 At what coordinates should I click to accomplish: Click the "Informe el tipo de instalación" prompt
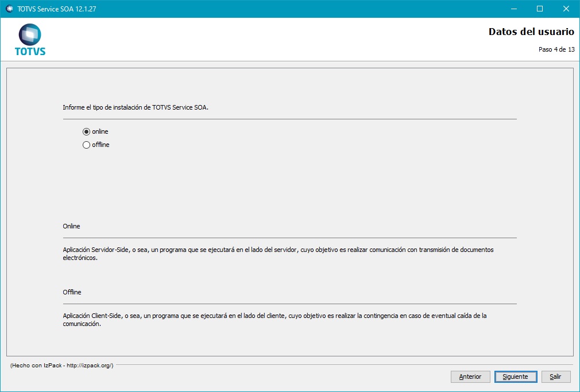click(136, 108)
